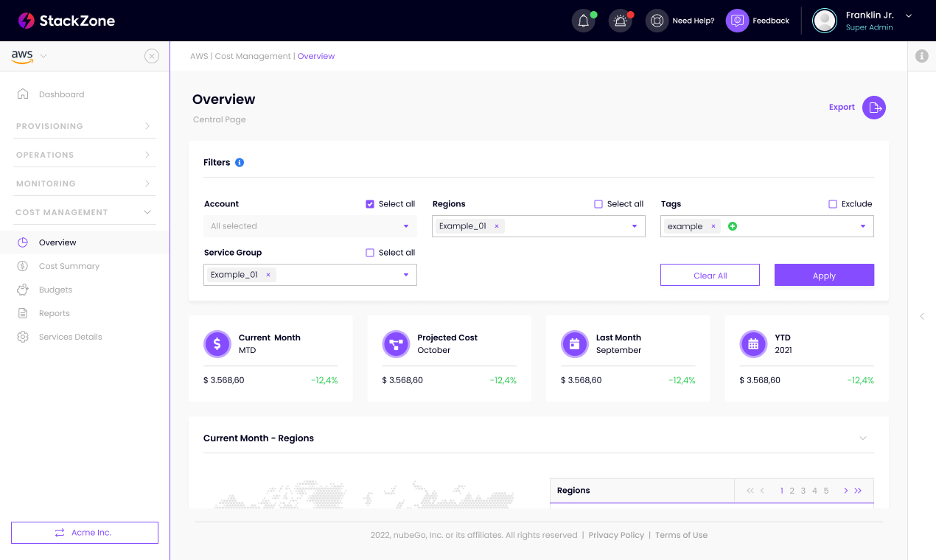This screenshot has width=936, height=560.
Task: Click Last Month calendar icon
Action: tap(575, 343)
